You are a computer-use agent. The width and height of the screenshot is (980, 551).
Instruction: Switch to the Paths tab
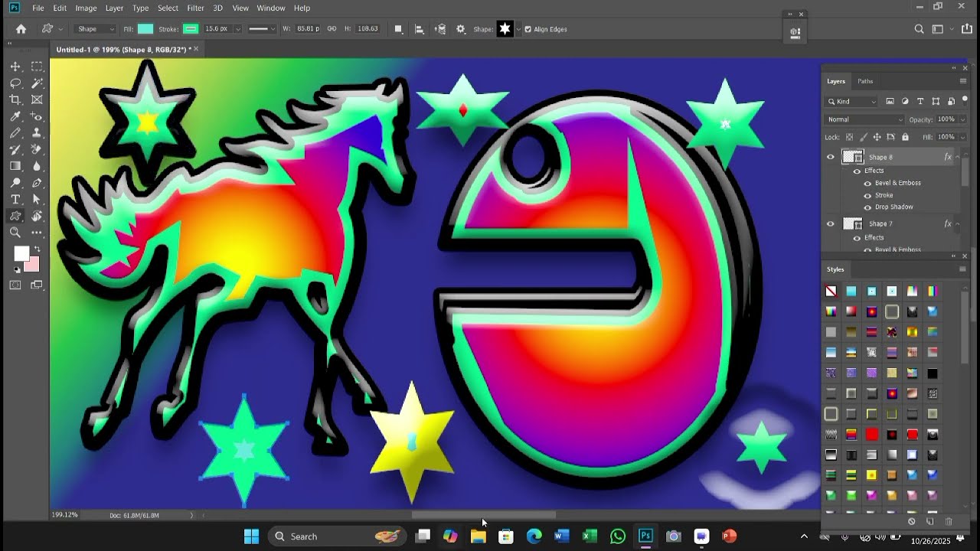[865, 81]
